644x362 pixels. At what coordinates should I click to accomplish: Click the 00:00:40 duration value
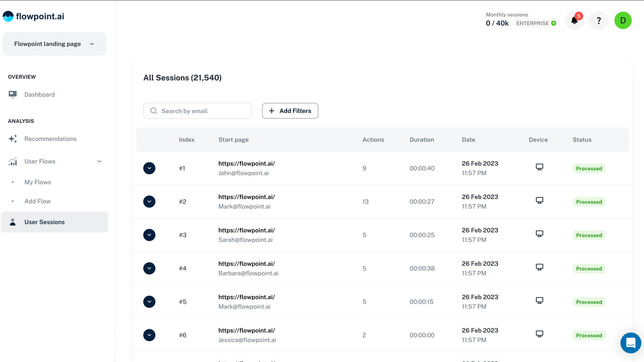pyautogui.click(x=422, y=168)
